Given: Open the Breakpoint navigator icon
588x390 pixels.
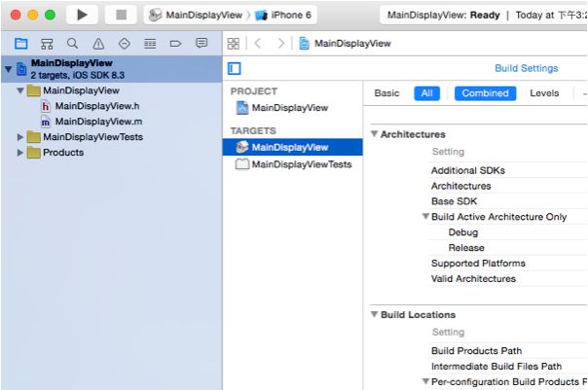Looking at the screenshot, I should 175,44.
